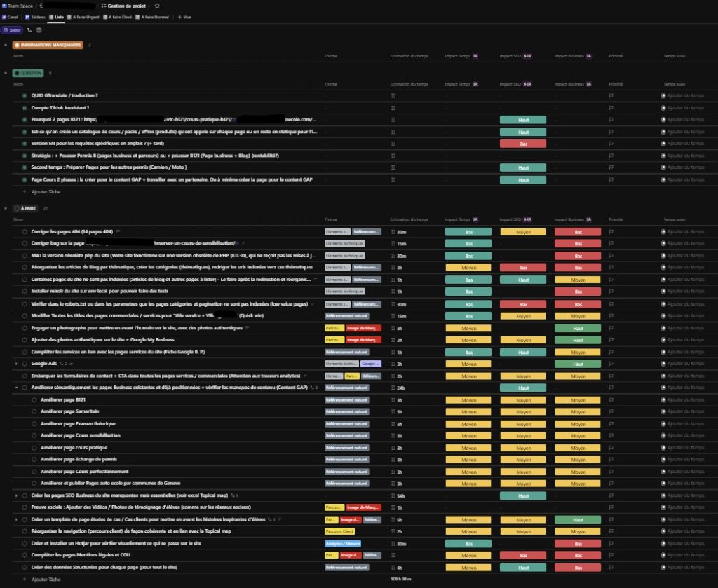This screenshot has width=718, height=588.
Task: Click the status circle of Améliorer page B121
Action: [33, 400]
